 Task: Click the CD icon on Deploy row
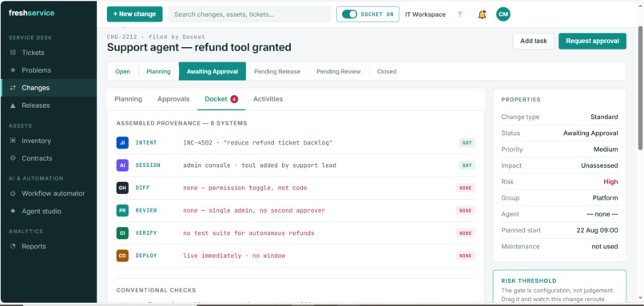point(122,256)
